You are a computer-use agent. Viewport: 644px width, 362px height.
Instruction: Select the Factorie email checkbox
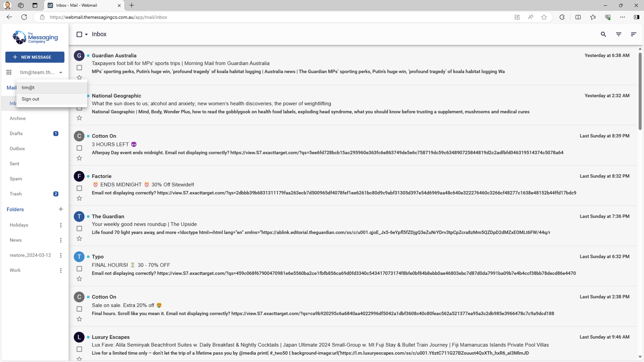coord(79,188)
